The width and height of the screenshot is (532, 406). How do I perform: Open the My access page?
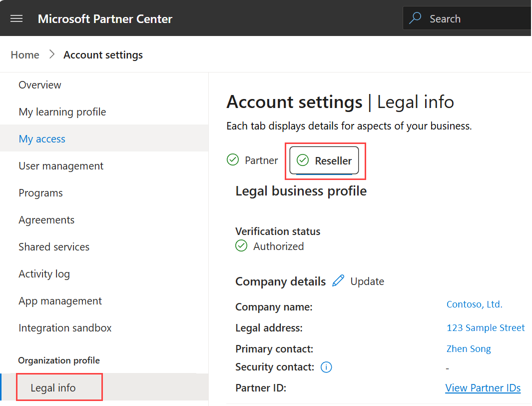point(42,139)
